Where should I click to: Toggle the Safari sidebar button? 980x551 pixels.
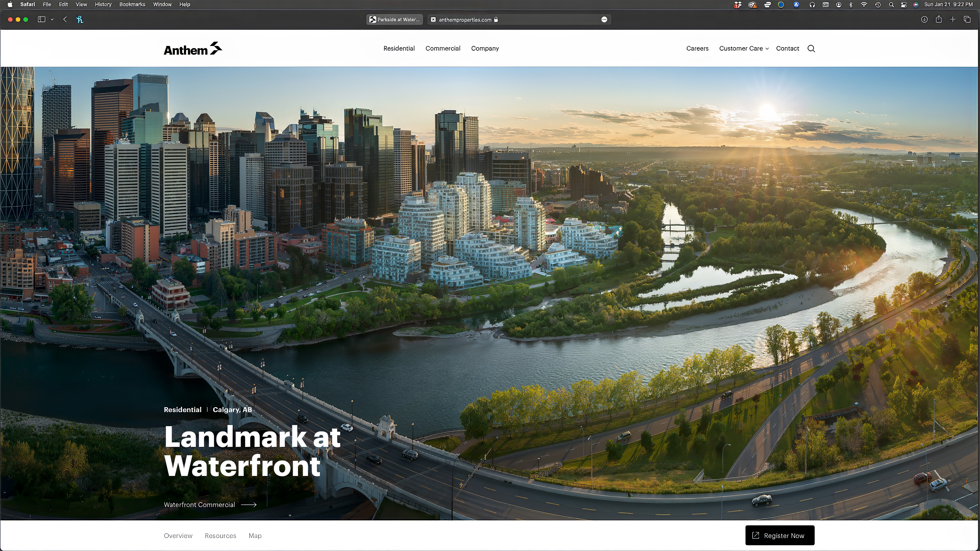click(x=41, y=19)
